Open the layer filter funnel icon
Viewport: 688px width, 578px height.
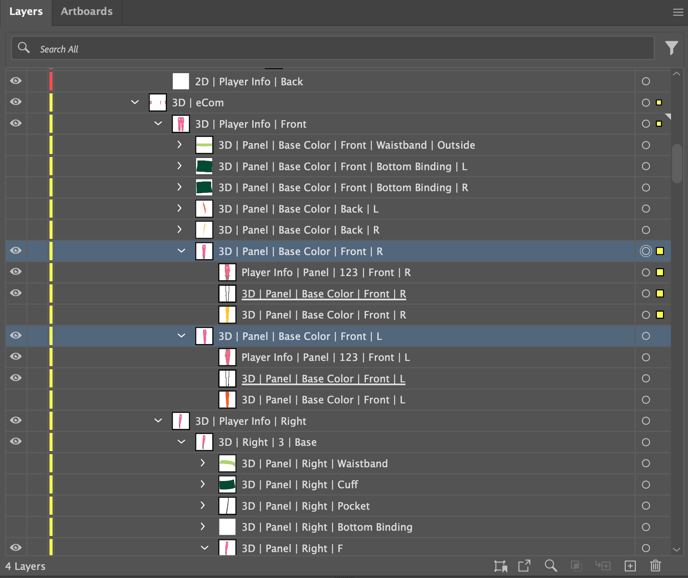tap(671, 48)
